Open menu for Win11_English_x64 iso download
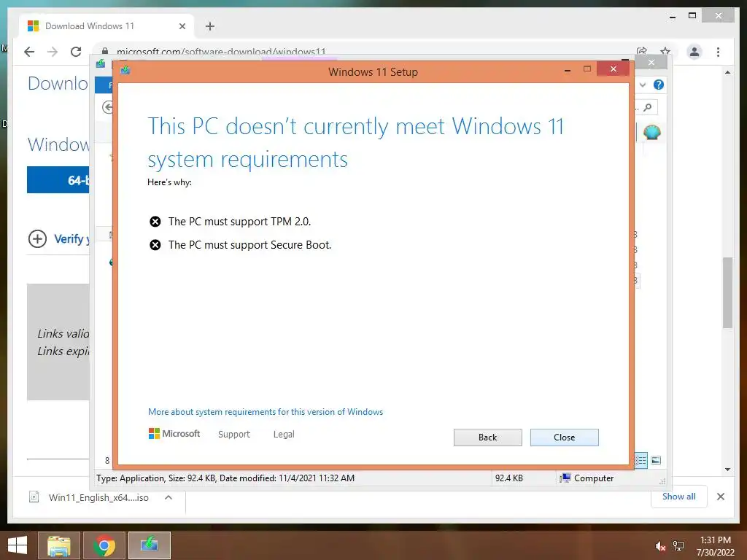Image resolution: width=747 pixels, height=560 pixels. pos(169,497)
